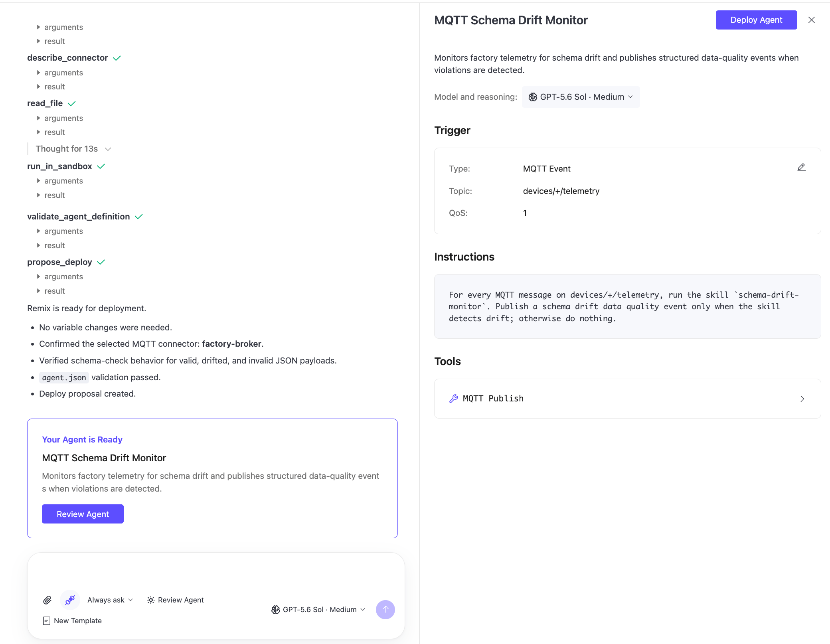Click the connector plug icon in chat input
The width and height of the screenshot is (830, 644).
tap(70, 600)
